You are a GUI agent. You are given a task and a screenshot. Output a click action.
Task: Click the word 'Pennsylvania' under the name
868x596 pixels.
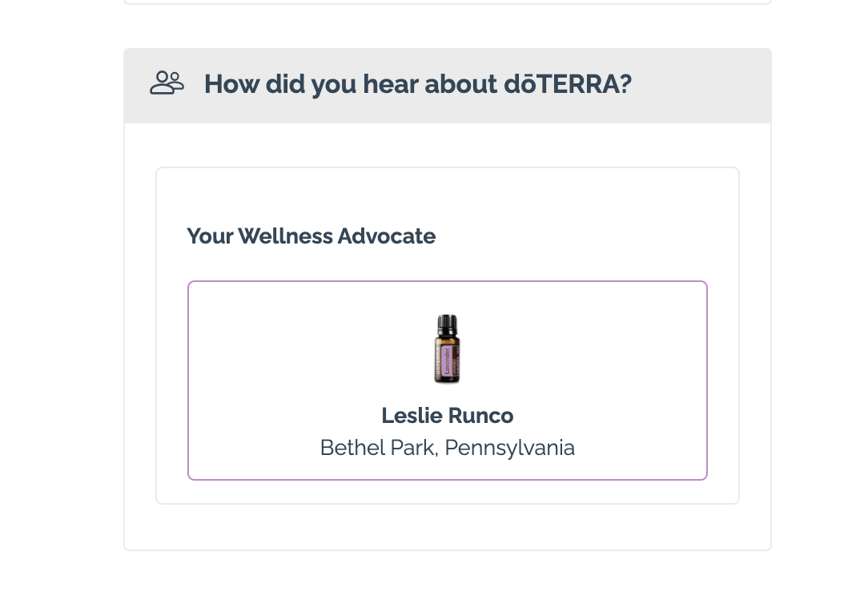[x=510, y=448]
